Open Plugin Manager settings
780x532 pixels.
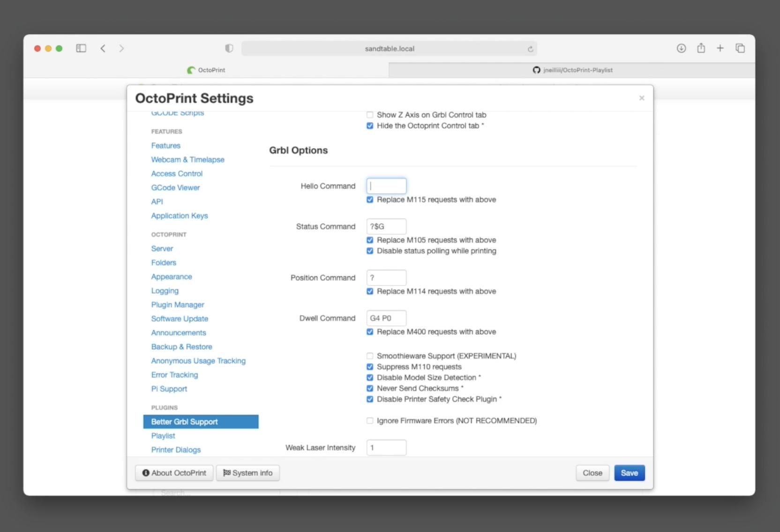[178, 305]
